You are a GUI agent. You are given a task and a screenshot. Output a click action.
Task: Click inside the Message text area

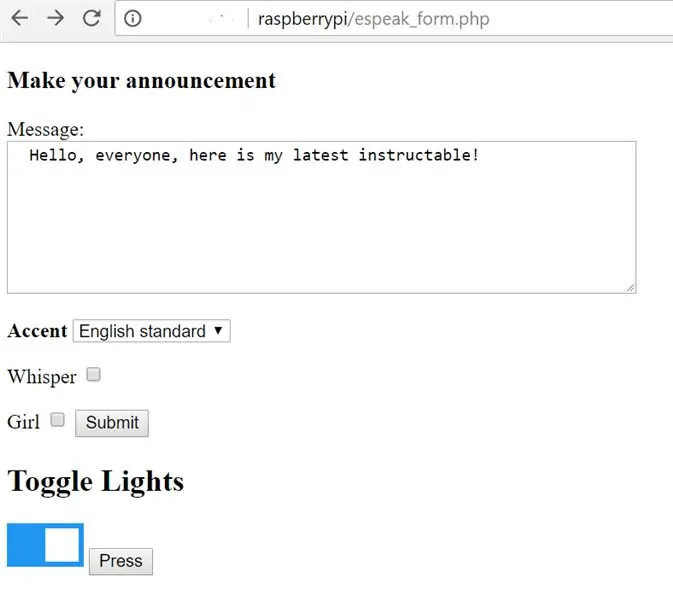(x=321, y=218)
